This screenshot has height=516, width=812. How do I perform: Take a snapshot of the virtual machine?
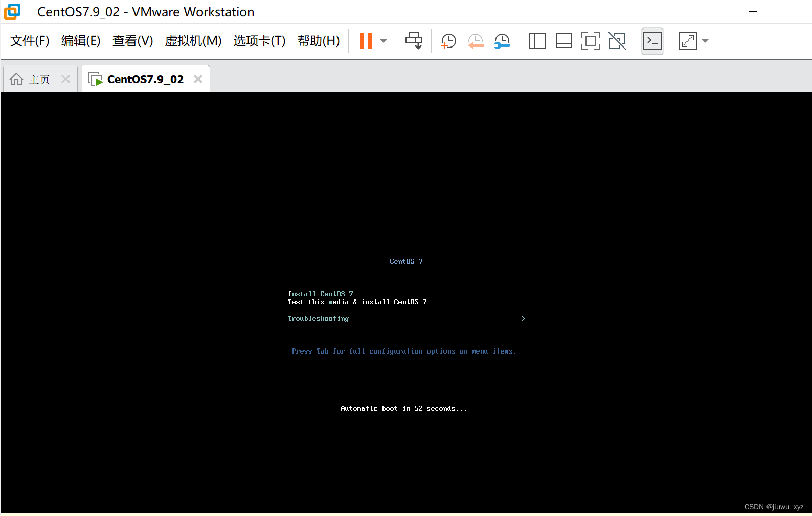pyautogui.click(x=448, y=41)
